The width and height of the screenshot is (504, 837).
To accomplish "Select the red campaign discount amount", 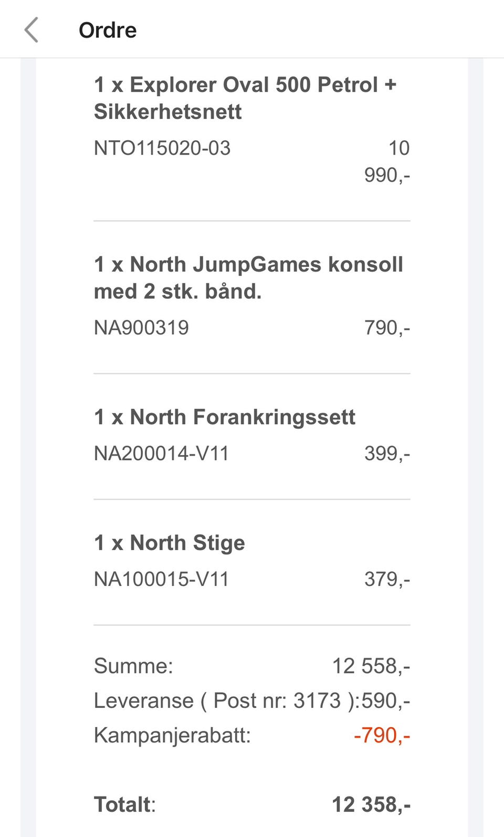I will tap(382, 735).
